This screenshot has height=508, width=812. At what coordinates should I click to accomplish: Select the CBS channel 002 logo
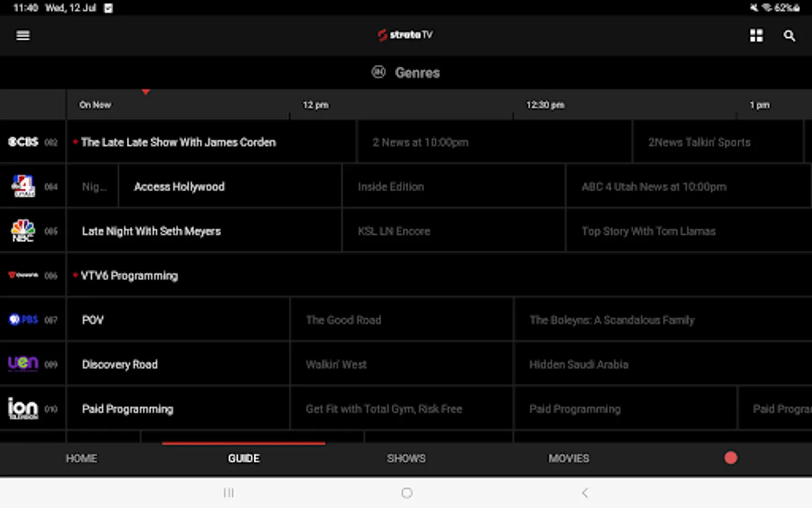[23, 142]
